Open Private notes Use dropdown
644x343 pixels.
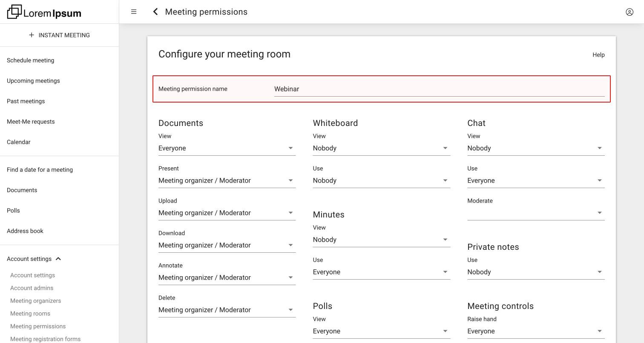pos(536,272)
